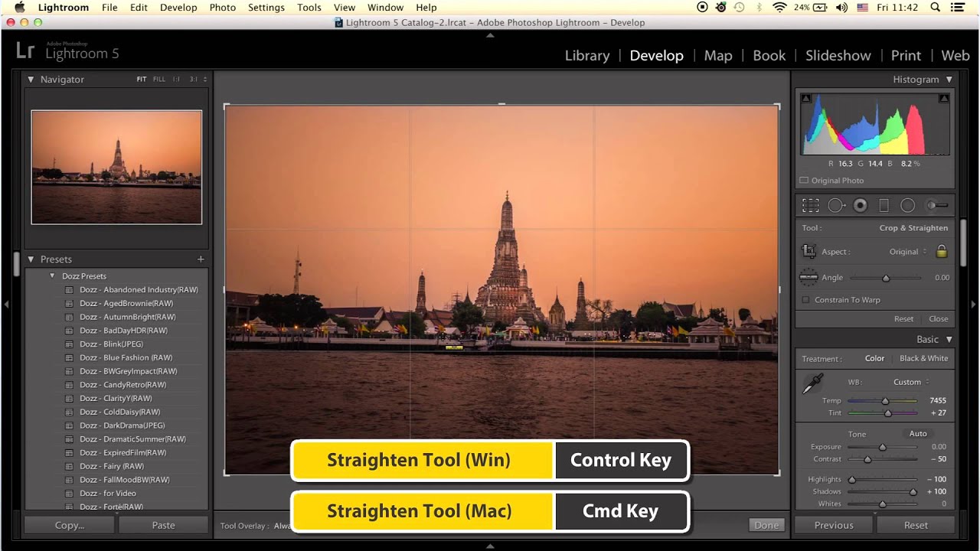Click the Auto tone button

pos(918,434)
